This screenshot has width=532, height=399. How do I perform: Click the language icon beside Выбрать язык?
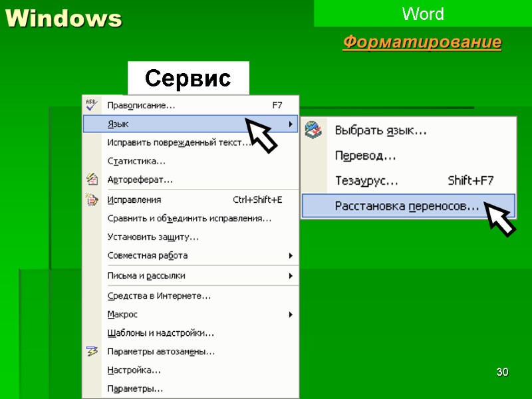pyautogui.click(x=313, y=130)
